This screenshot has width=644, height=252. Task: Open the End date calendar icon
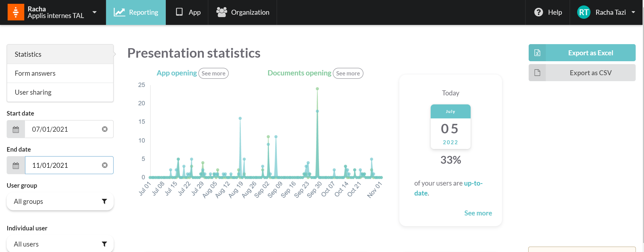tap(16, 165)
